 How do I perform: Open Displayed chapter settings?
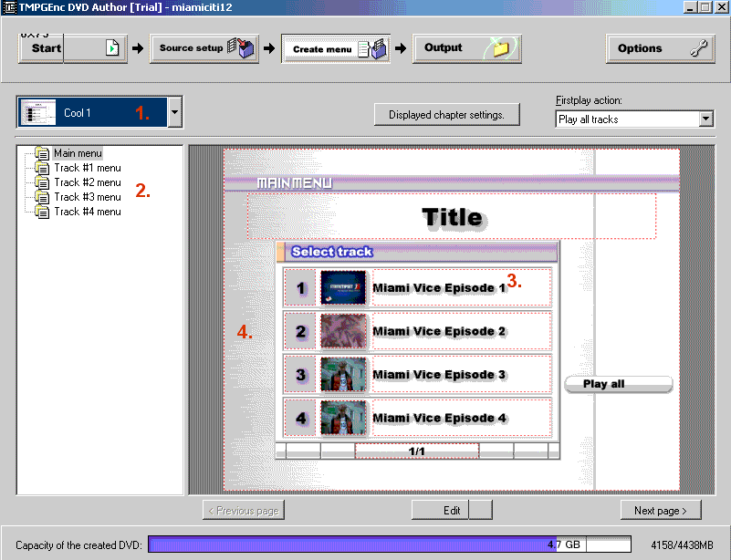click(446, 115)
